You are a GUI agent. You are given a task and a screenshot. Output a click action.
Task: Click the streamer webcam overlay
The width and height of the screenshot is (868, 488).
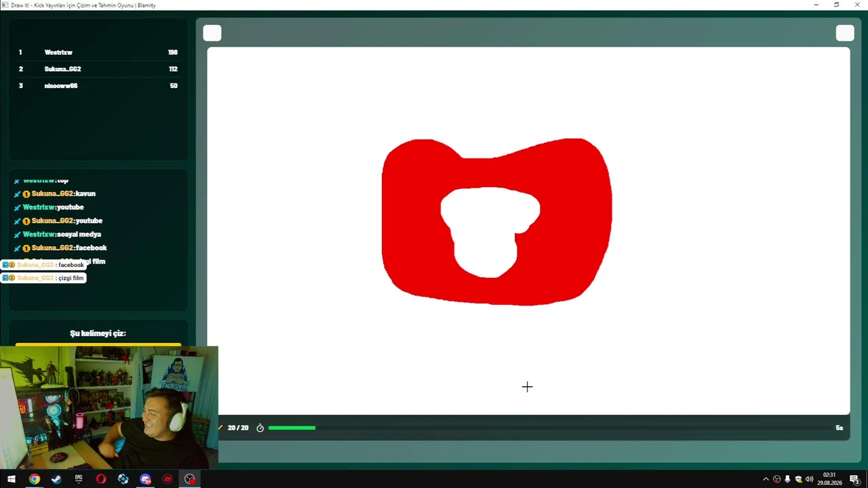coord(109,407)
